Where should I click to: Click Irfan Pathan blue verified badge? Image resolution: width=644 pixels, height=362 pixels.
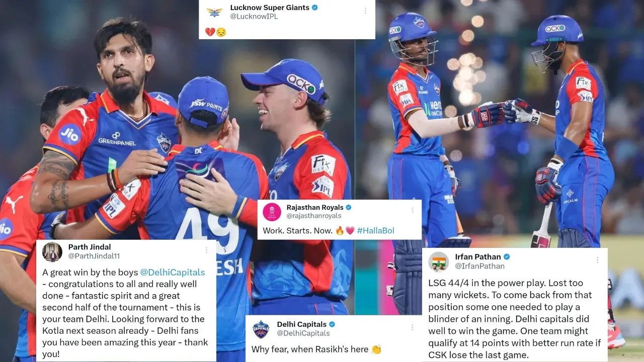pos(507,257)
